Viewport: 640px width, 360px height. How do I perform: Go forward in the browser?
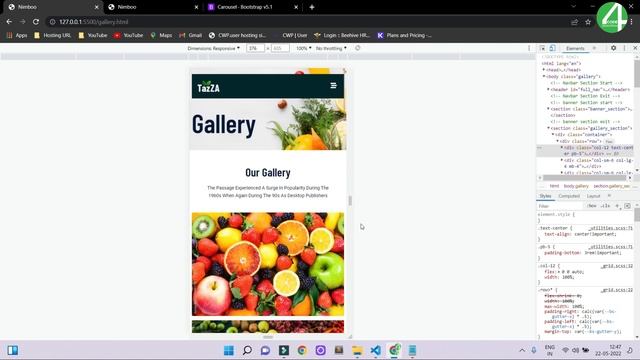click(x=23, y=22)
